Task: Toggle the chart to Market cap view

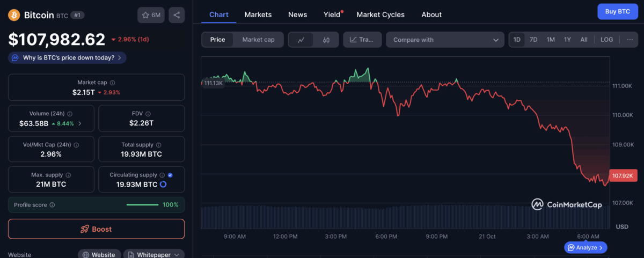Action: point(258,40)
